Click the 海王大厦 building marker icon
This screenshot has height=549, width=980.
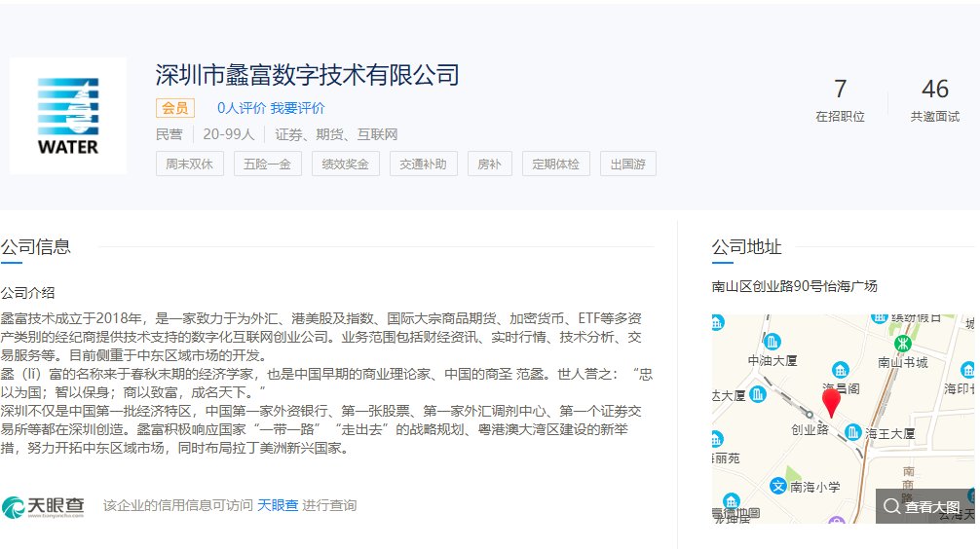(852, 431)
